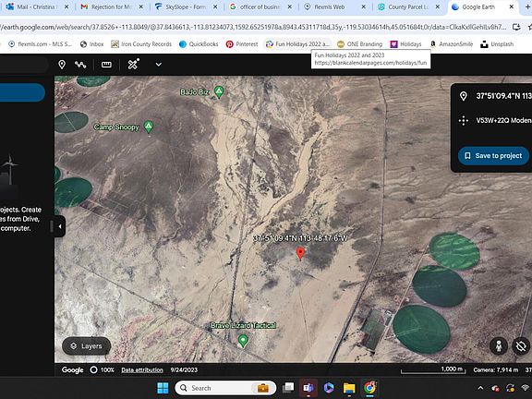Screen dimensions: 532x399
Task: Click the red location pin on map
Action: (x=300, y=253)
